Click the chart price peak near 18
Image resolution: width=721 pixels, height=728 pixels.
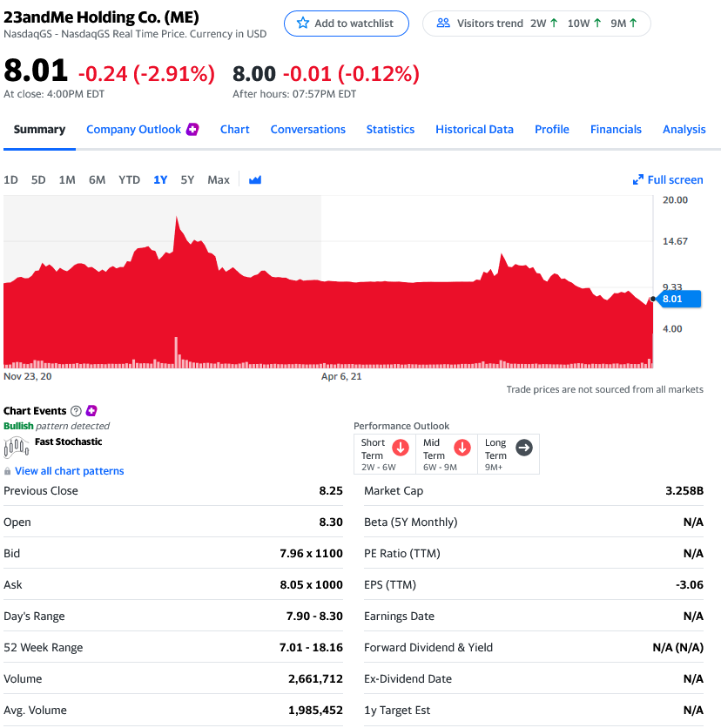tap(177, 219)
